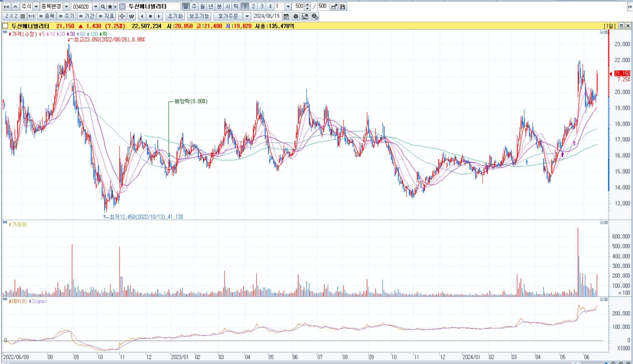Image resolution: width=633 pixels, height=364 pixels.
Task: Stop chart playback with square button
Action: pyautogui.click(x=150, y=16)
